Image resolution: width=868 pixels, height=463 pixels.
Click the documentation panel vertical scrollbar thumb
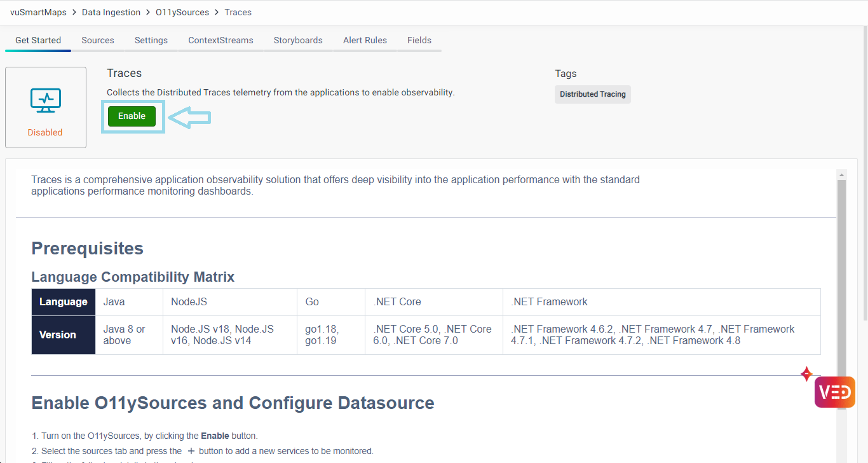[841, 286]
